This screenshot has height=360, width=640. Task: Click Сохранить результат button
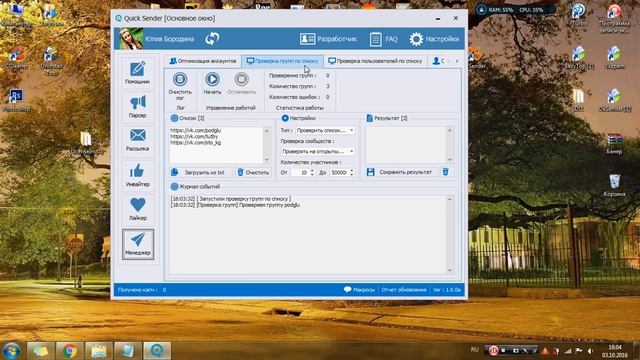[x=401, y=172]
